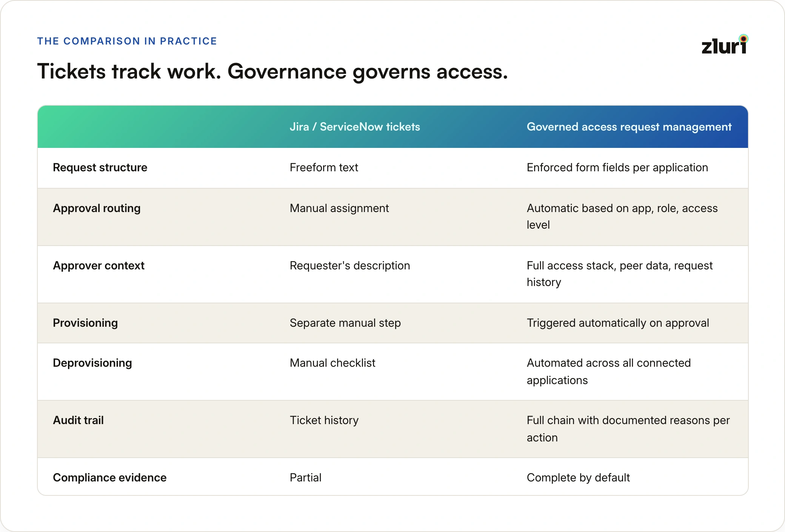Select the 'Audit trail' row label
The height and width of the screenshot is (532, 785).
pyautogui.click(x=78, y=420)
